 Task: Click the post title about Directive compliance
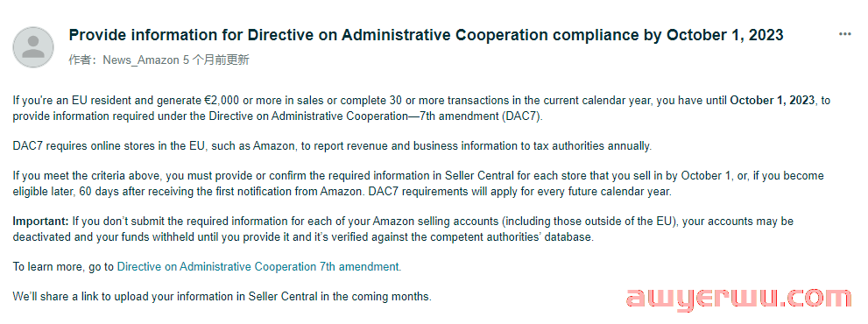[426, 35]
